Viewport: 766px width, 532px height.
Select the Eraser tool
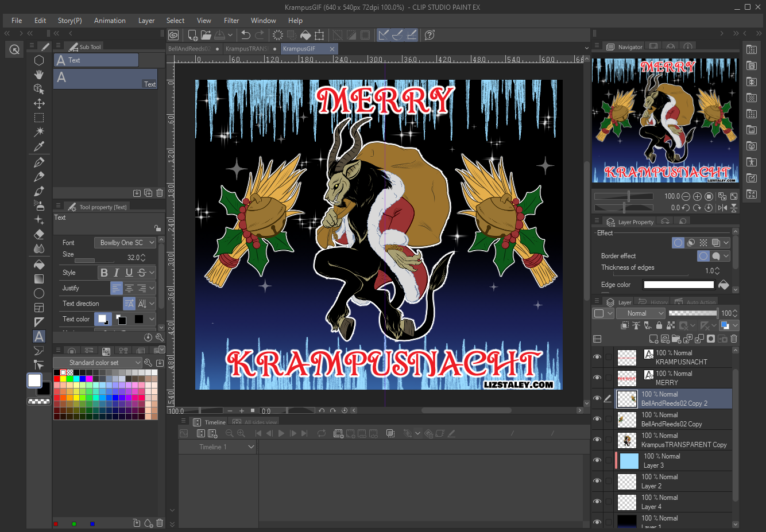(x=39, y=234)
